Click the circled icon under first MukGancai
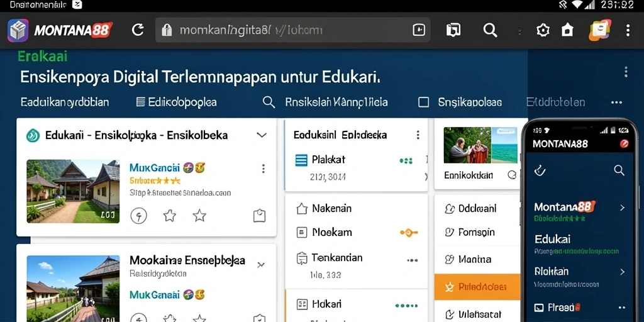Viewport: 644px width, 322px height. [x=138, y=215]
